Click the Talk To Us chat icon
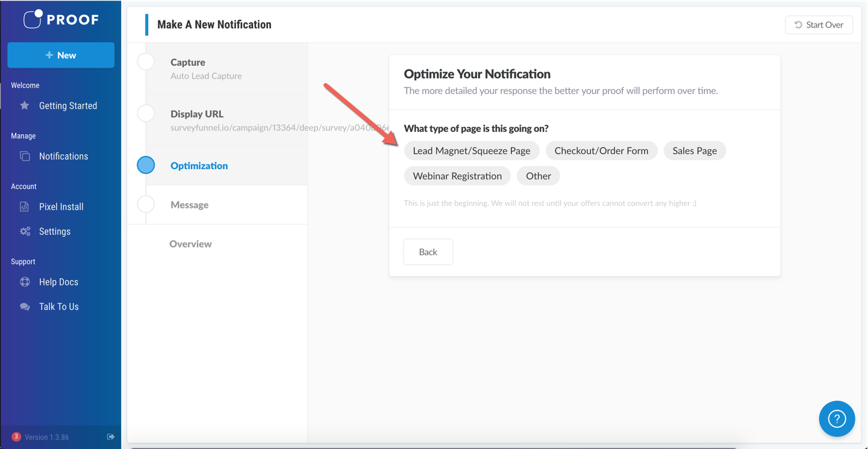The width and height of the screenshot is (868, 449). [x=25, y=307]
